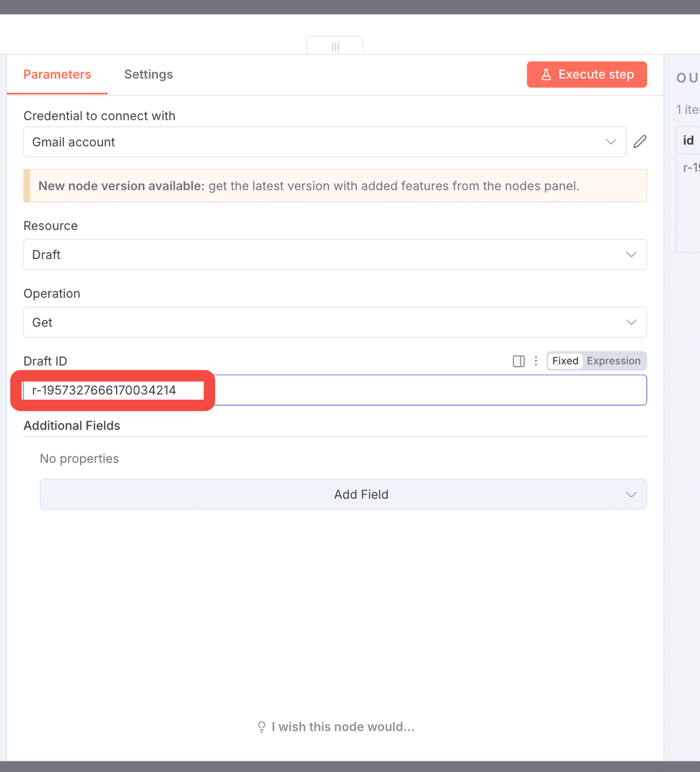
Task: Switch to the Parameters tab
Action: click(57, 75)
